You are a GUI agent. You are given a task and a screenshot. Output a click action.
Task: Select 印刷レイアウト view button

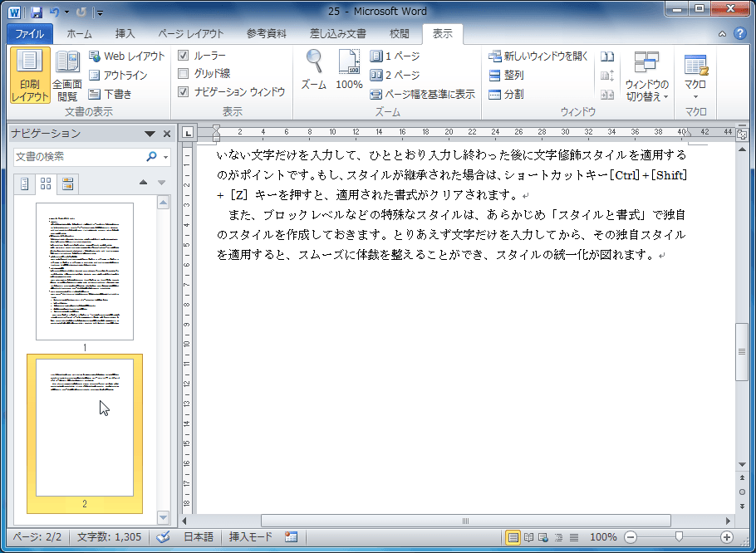point(30,76)
